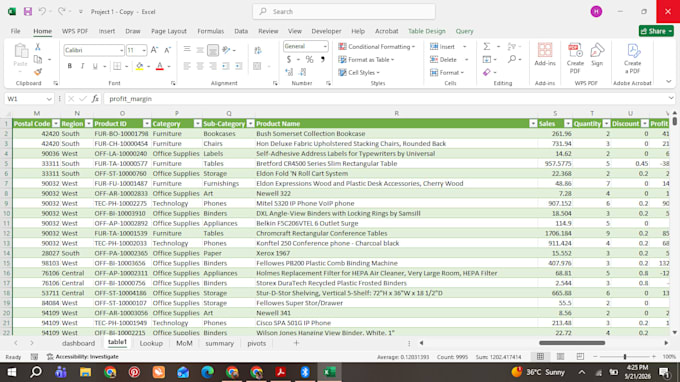Toggle Italic formatting

(x=82, y=66)
